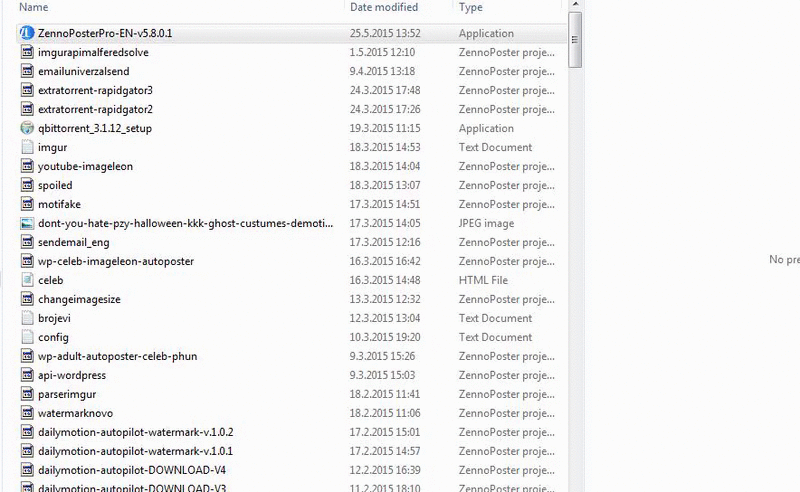Click the youtube-imageleon project icon
Image resolution: width=800 pixels, height=492 pixels.
pos(27,166)
